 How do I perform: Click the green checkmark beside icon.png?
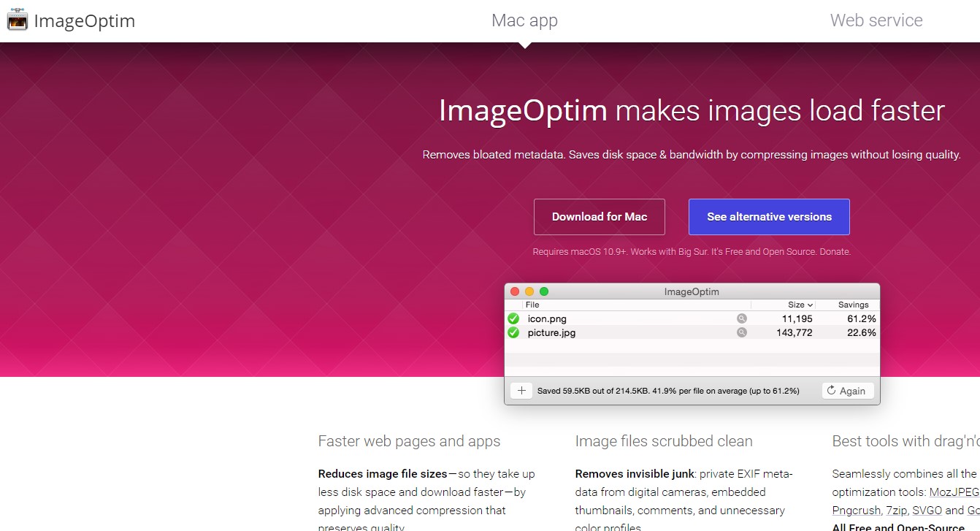[x=513, y=318]
